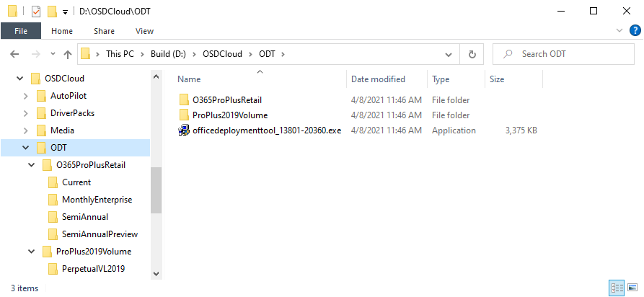The width and height of the screenshot is (644, 297).
Task: Select the DriverPacks folder in the tree
Action: pos(72,113)
